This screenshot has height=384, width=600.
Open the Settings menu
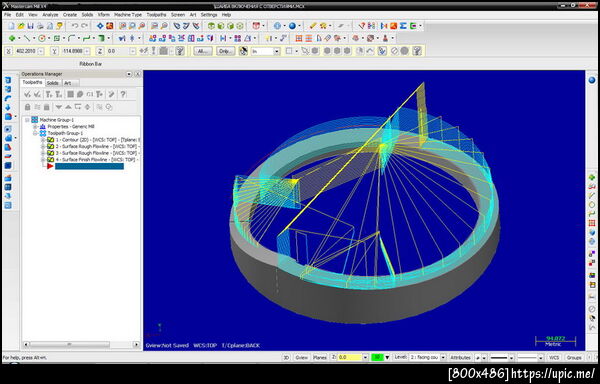coord(209,15)
